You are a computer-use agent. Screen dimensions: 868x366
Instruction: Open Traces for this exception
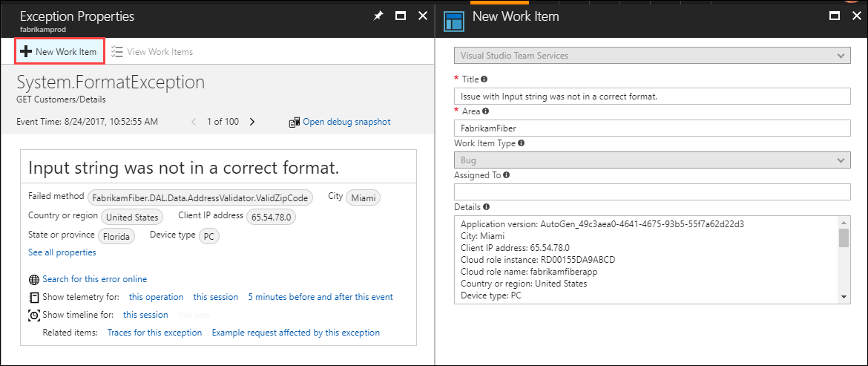pos(154,333)
